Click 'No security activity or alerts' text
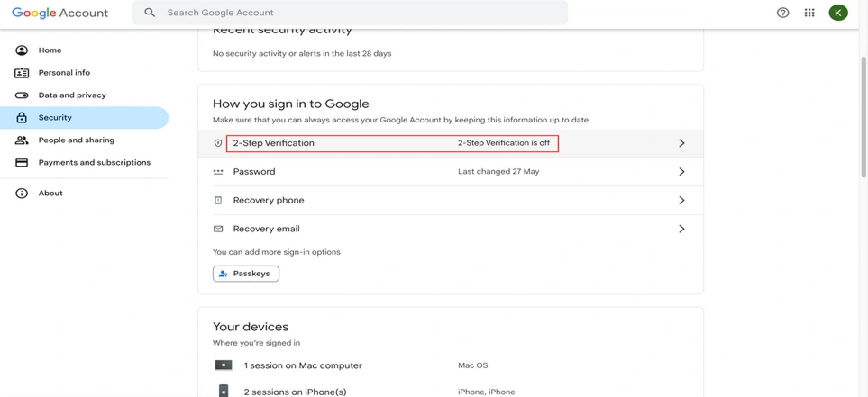This screenshot has height=397, width=868. [x=302, y=54]
